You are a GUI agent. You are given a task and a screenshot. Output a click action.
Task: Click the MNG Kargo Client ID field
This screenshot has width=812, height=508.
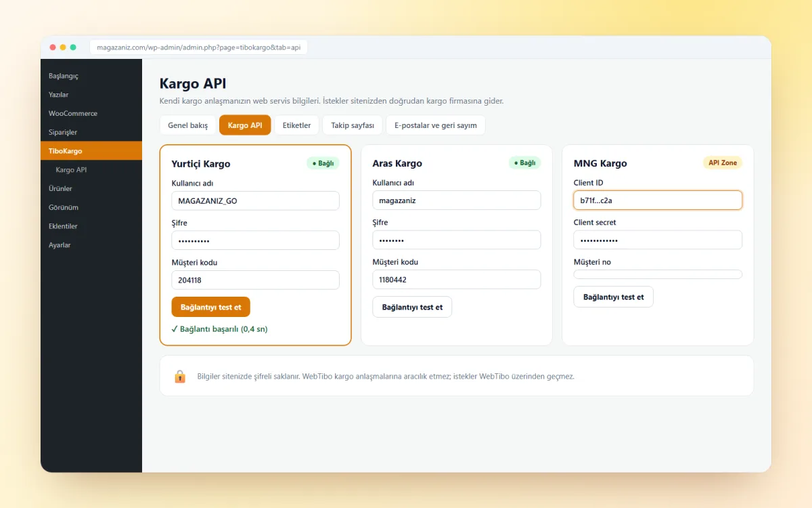(658, 200)
